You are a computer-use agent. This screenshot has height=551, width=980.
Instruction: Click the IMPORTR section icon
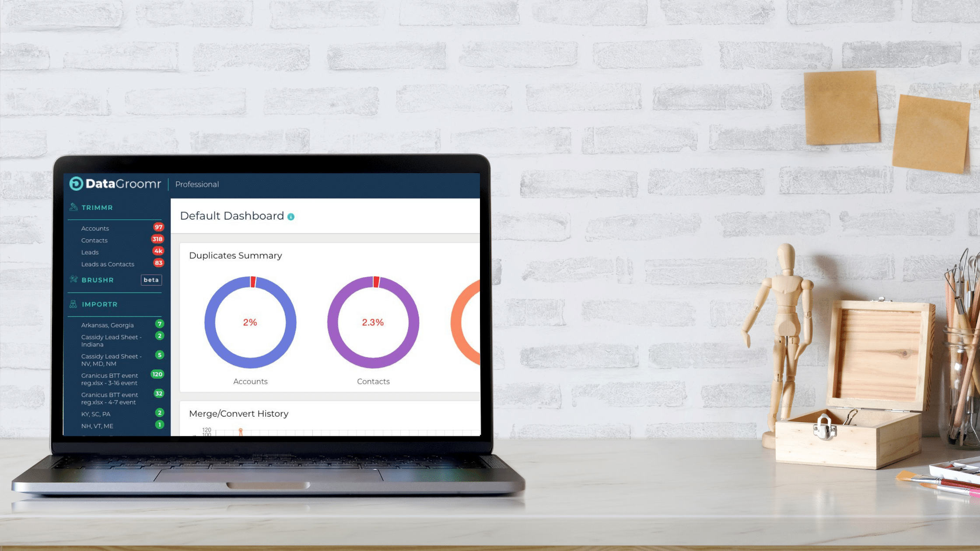[x=73, y=304]
